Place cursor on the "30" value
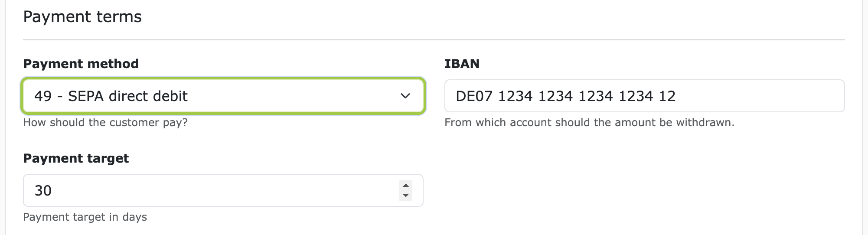868x235 pixels. (x=43, y=191)
